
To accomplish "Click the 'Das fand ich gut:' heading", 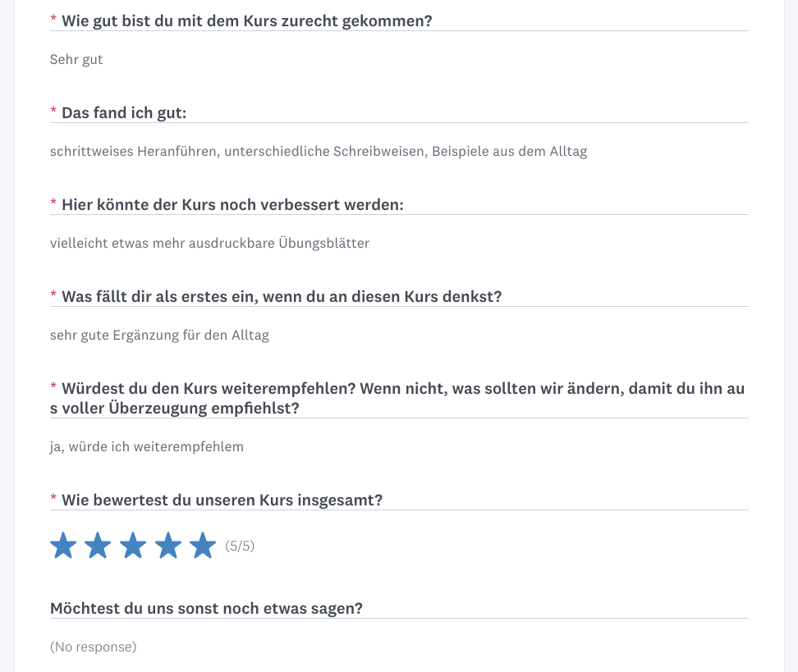I will click(124, 112).
